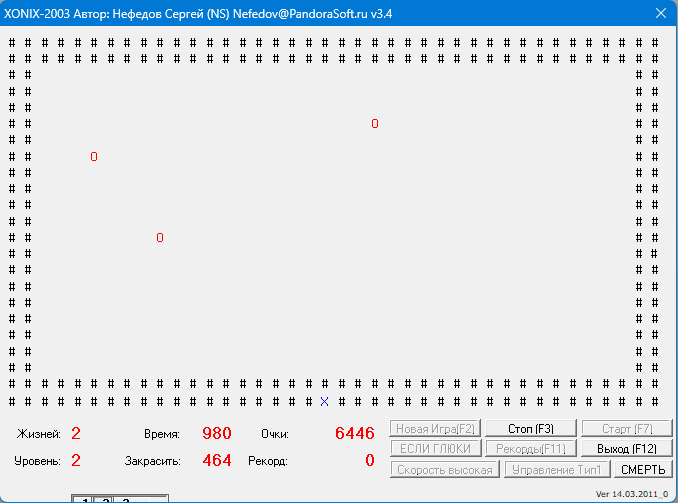Click the Жизней lives count

(76, 433)
